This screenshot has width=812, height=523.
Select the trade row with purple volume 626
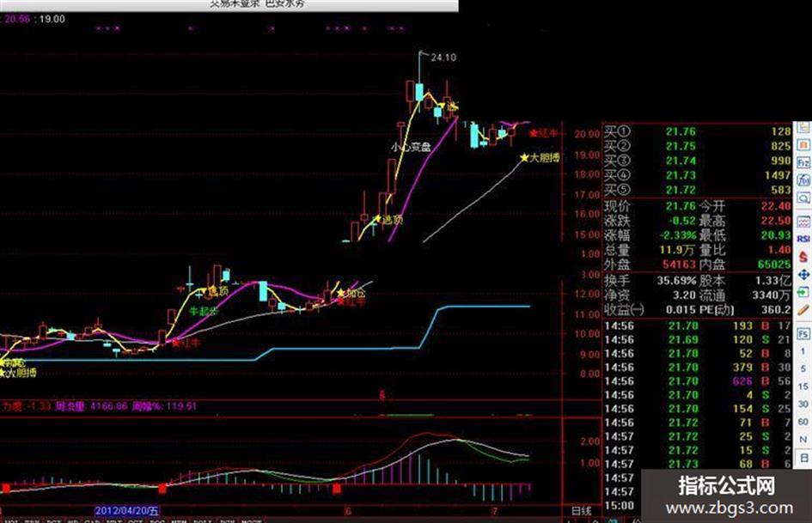[x=697, y=381]
